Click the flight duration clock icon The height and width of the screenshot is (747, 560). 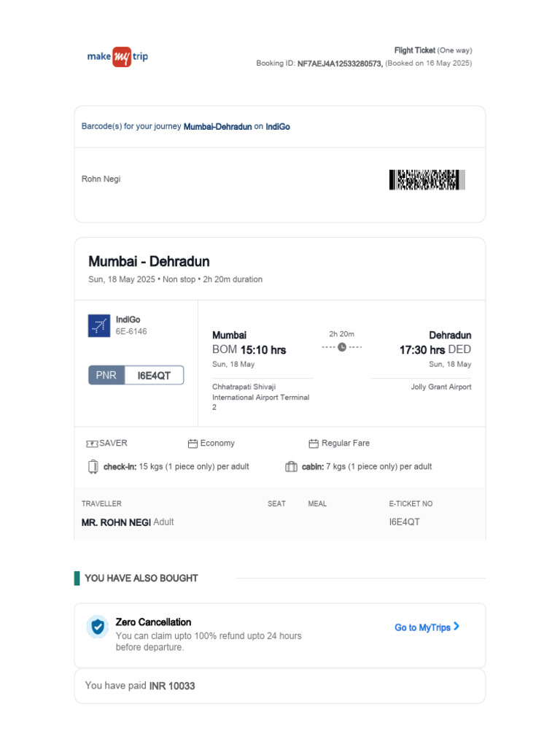coord(342,347)
